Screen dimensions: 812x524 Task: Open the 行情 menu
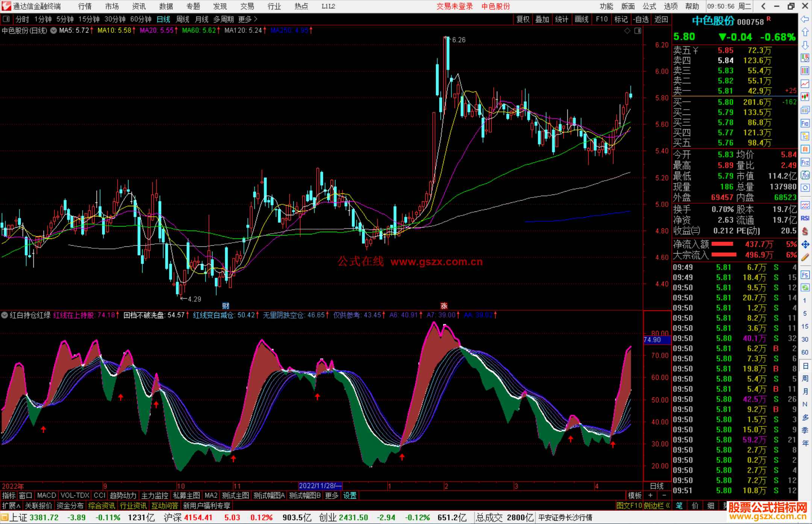coord(85,6)
